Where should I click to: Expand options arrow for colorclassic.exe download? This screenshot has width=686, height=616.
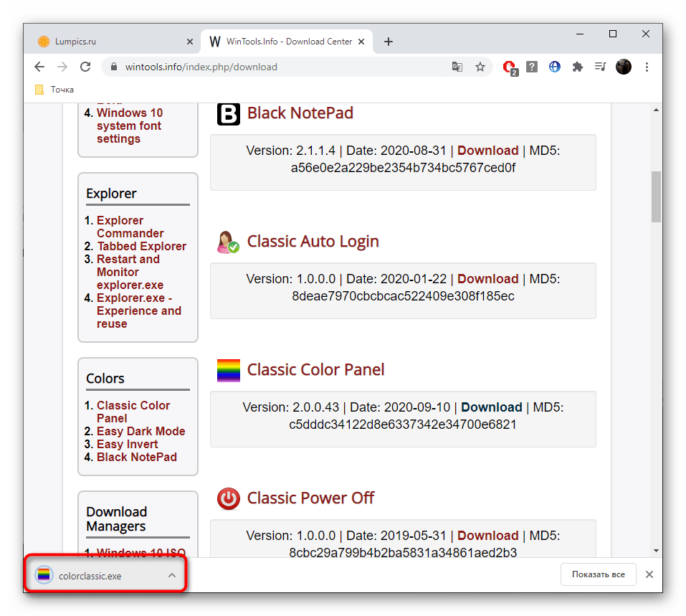click(171, 575)
